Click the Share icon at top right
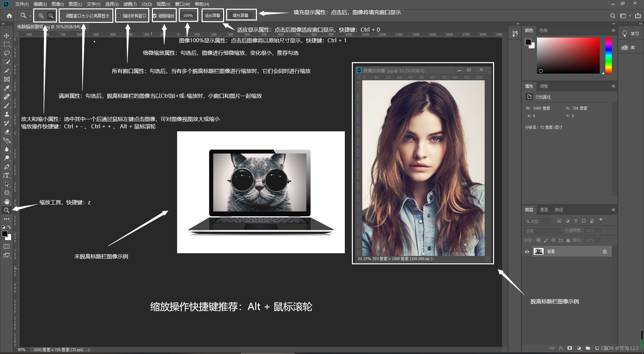The image size is (644, 354). pyautogui.click(x=638, y=16)
